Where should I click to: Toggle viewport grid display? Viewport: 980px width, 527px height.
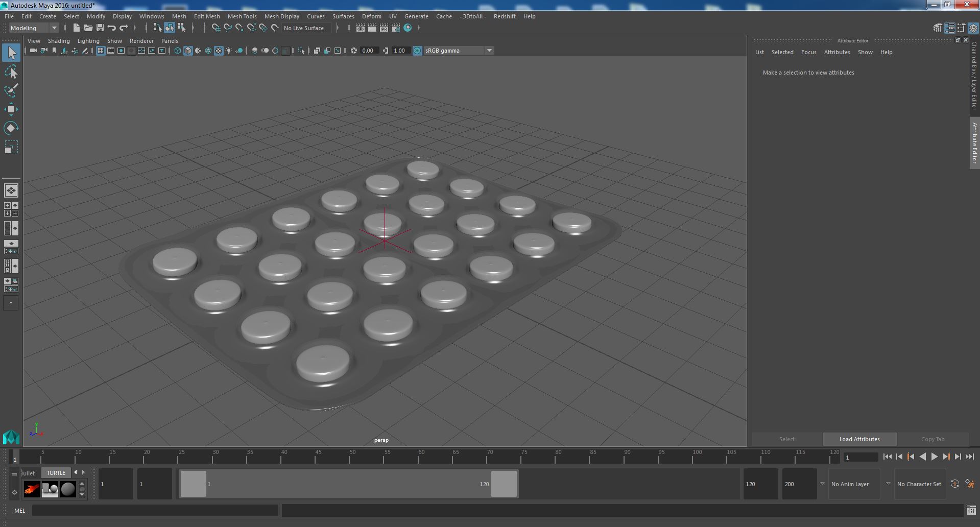(x=101, y=51)
